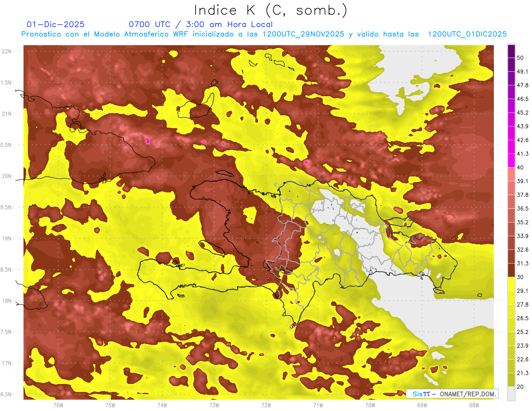Click the colorbar value '31.3'
Screen dimensions: 532x411
point(523,263)
